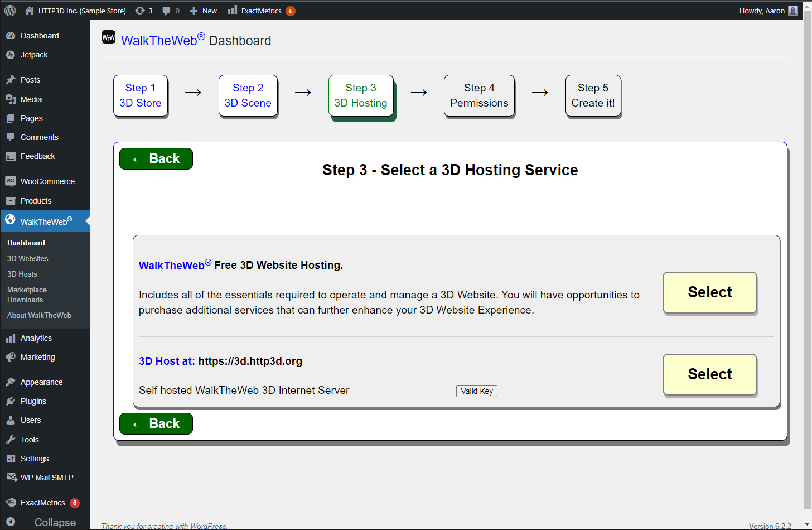The height and width of the screenshot is (530, 812).
Task: Click the Settings icon in the sidebar
Action: click(x=11, y=459)
